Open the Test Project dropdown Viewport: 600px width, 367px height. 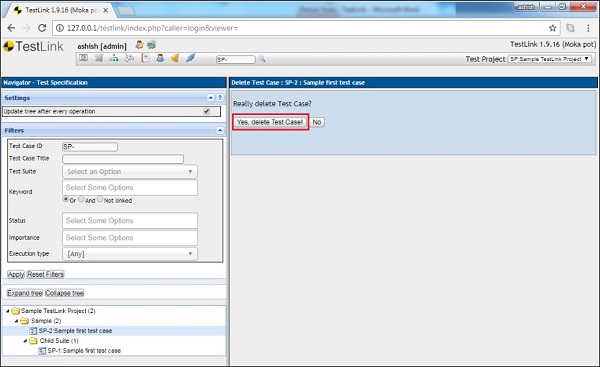pyautogui.click(x=550, y=59)
